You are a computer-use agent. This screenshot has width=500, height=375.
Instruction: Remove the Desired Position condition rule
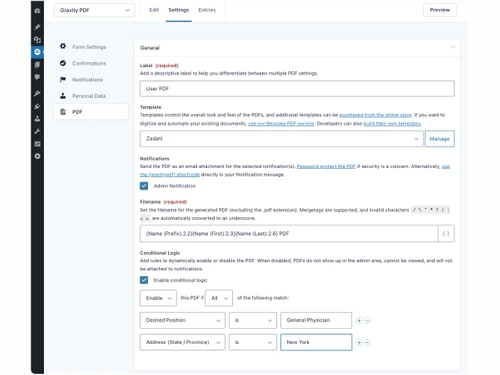click(367, 320)
